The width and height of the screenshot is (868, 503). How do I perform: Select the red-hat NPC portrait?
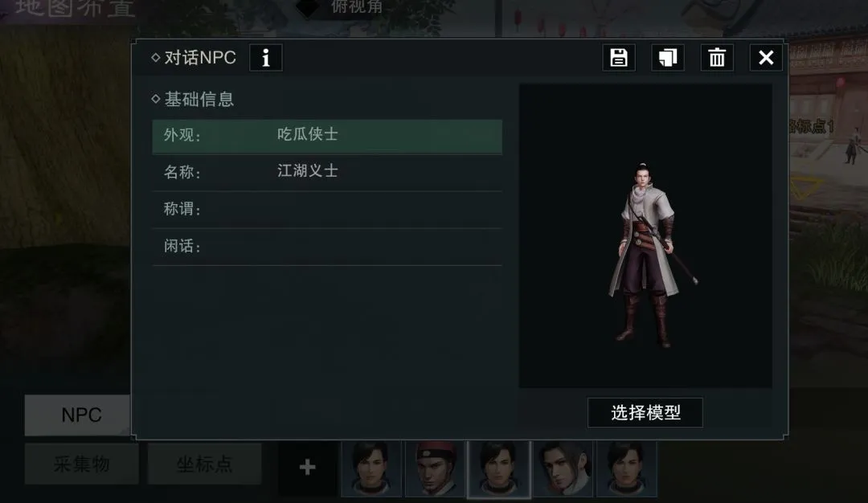(x=435, y=468)
